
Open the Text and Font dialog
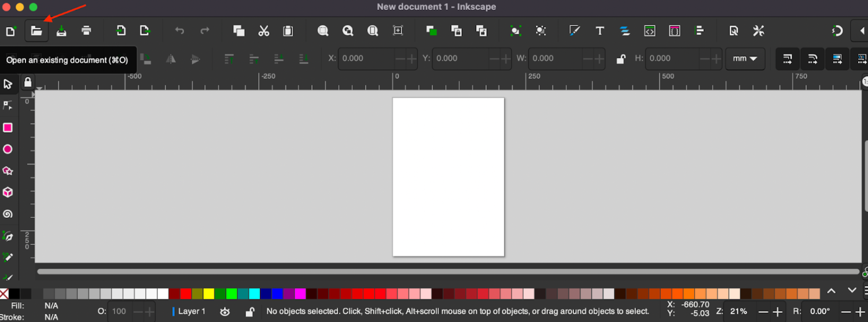click(600, 31)
